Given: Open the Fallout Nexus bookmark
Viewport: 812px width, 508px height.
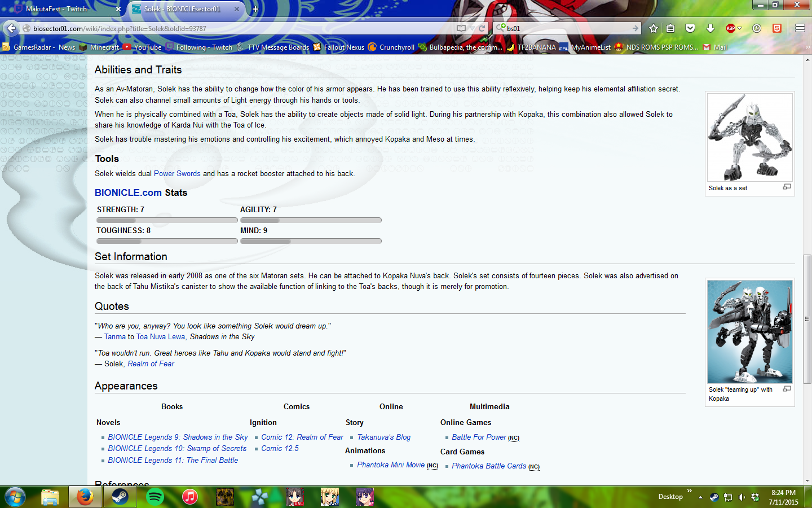Looking at the screenshot, I should [x=339, y=47].
